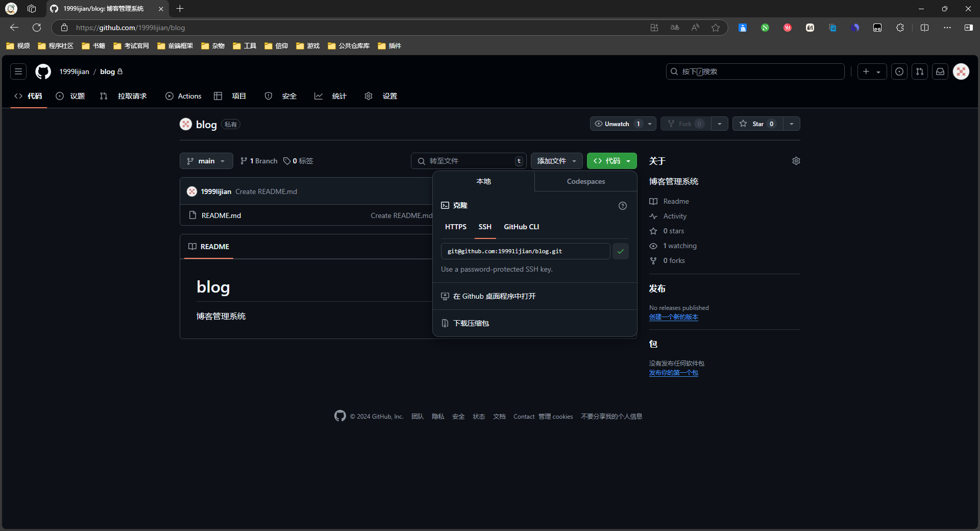
Task: Open the 前端框架 bookmarks folder
Action: pos(175,46)
